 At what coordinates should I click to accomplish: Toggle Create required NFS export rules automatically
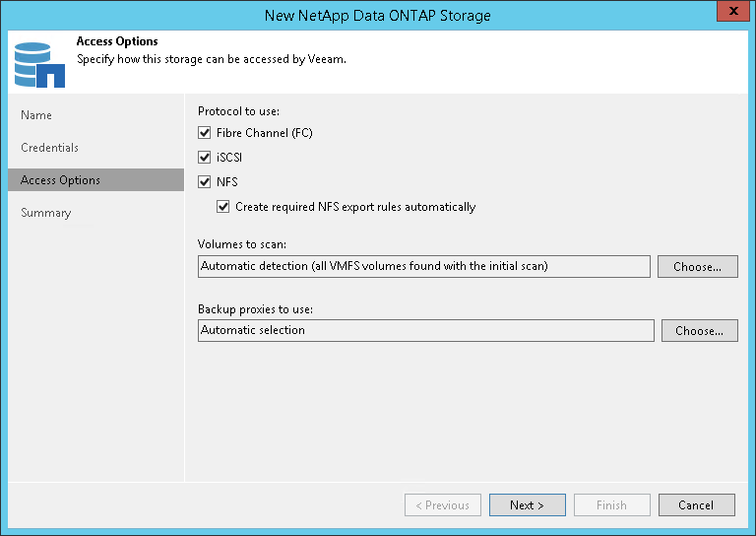[x=224, y=207]
